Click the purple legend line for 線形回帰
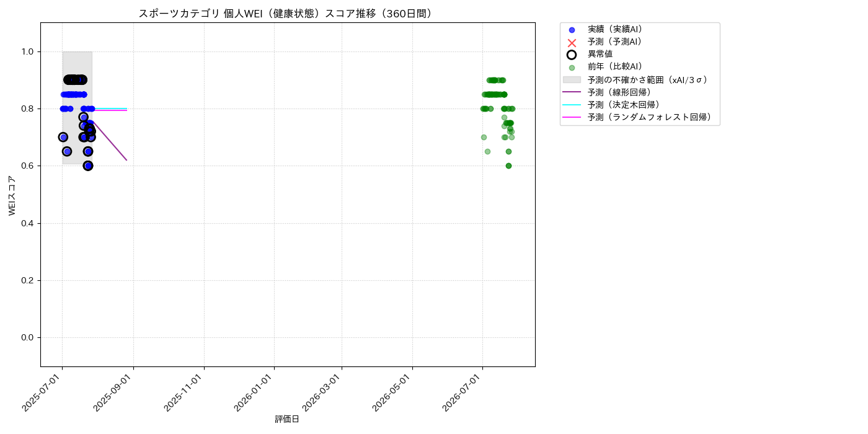The width and height of the screenshot is (868, 434). 572,92
